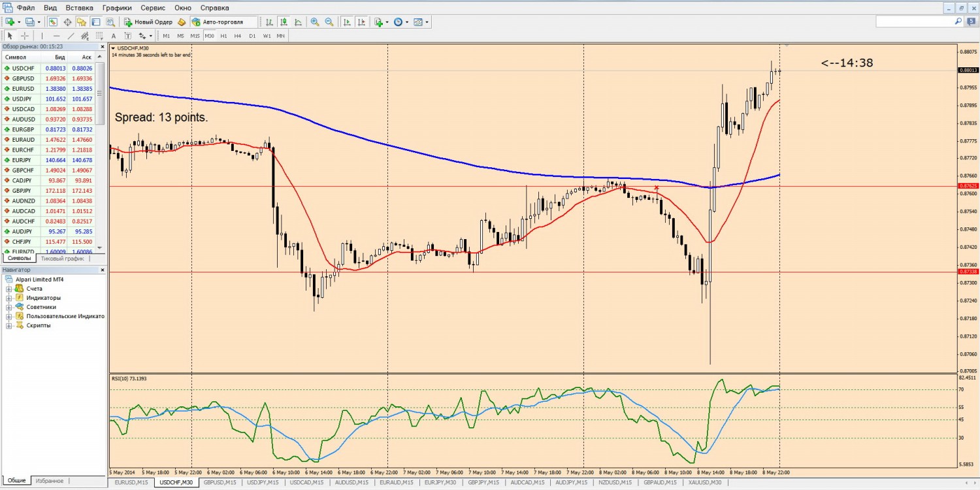Open the Справка menu
This screenshot has width=980, height=490.
coord(214,8)
